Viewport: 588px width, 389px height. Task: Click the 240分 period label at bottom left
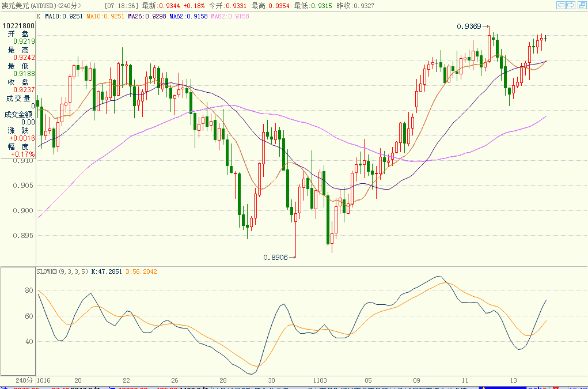point(24,380)
